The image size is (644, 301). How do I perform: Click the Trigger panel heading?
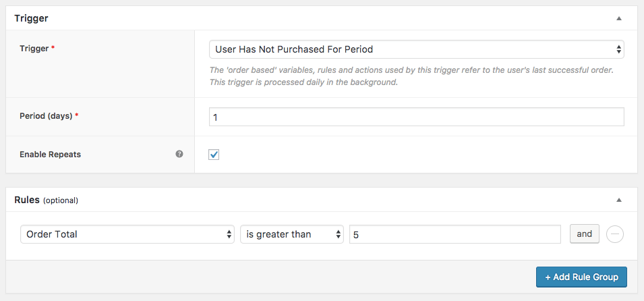pyautogui.click(x=31, y=18)
